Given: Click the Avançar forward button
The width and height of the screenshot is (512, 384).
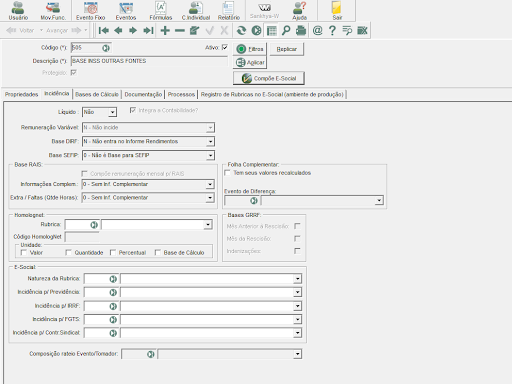Looking at the screenshot, I should click(x=63, y=31).
